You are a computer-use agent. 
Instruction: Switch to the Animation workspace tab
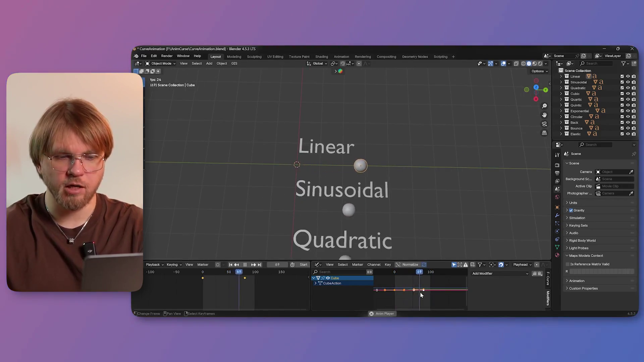pos(341,57)
